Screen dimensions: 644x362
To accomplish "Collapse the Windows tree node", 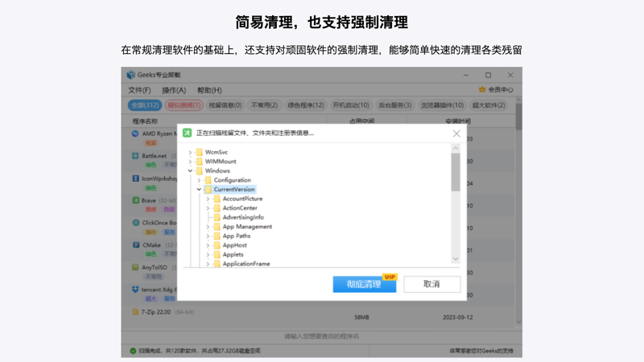I will [190, 171].
